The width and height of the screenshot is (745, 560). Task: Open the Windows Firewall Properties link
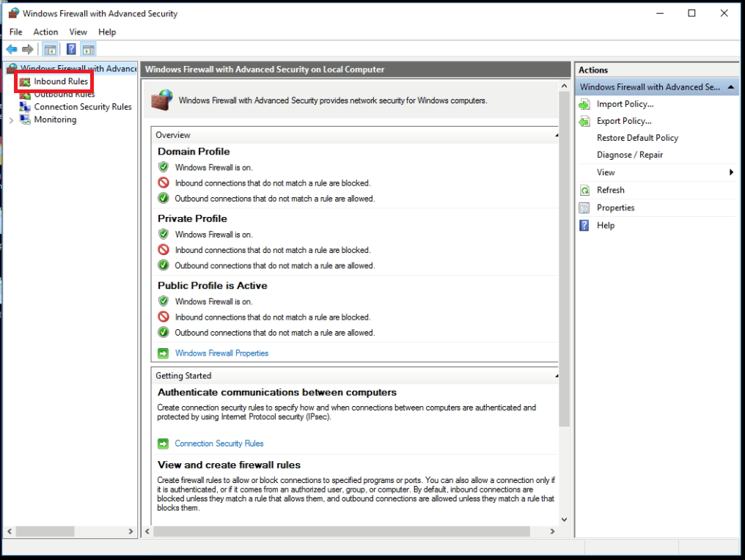(221, 353)
